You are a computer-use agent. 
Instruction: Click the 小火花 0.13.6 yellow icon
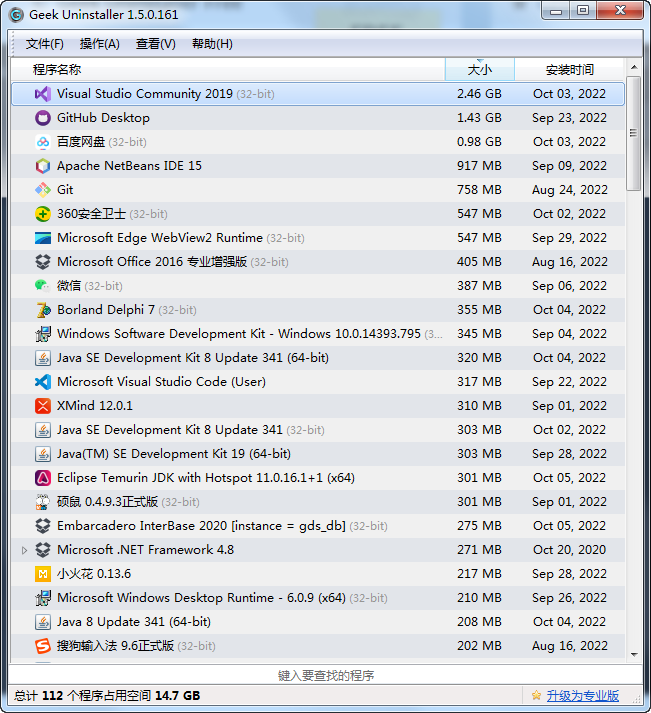(x=43, y=574)
